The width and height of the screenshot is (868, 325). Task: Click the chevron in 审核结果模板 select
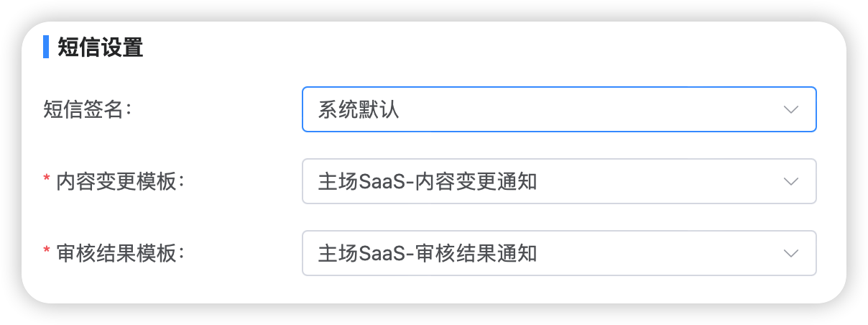(x=791, y=254)
